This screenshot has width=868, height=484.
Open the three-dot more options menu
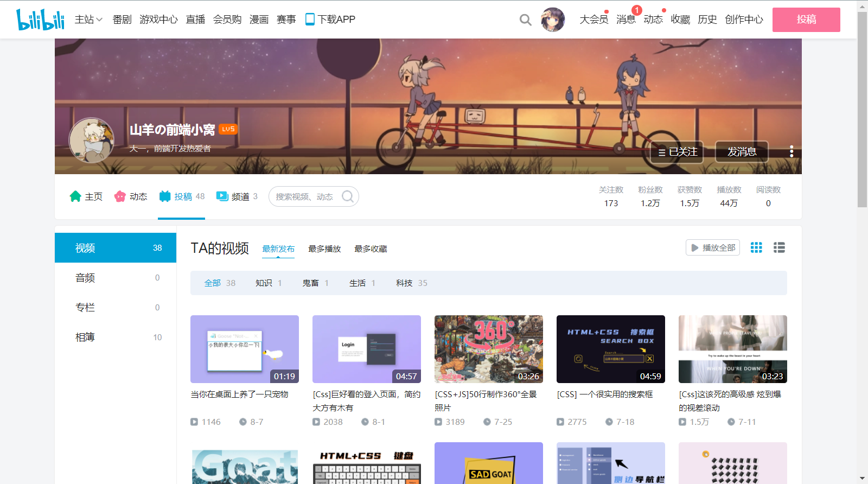pos(792,151)
